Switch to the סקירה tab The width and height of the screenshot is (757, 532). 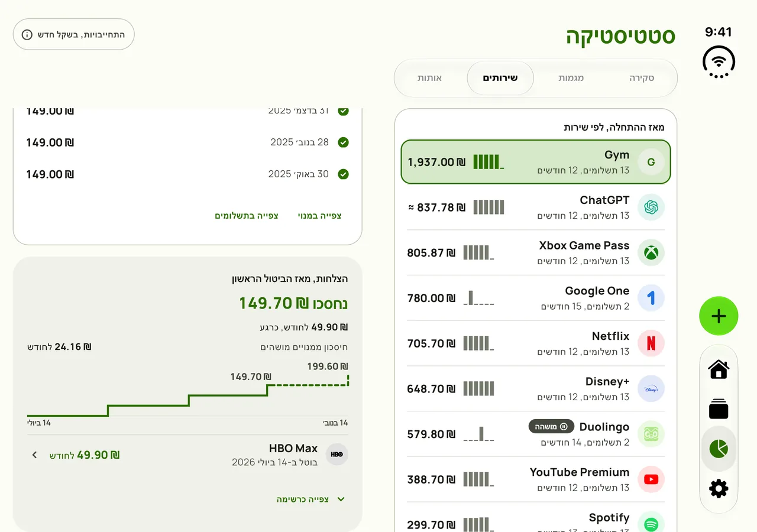pyautogui.click(x=642, y=78)
